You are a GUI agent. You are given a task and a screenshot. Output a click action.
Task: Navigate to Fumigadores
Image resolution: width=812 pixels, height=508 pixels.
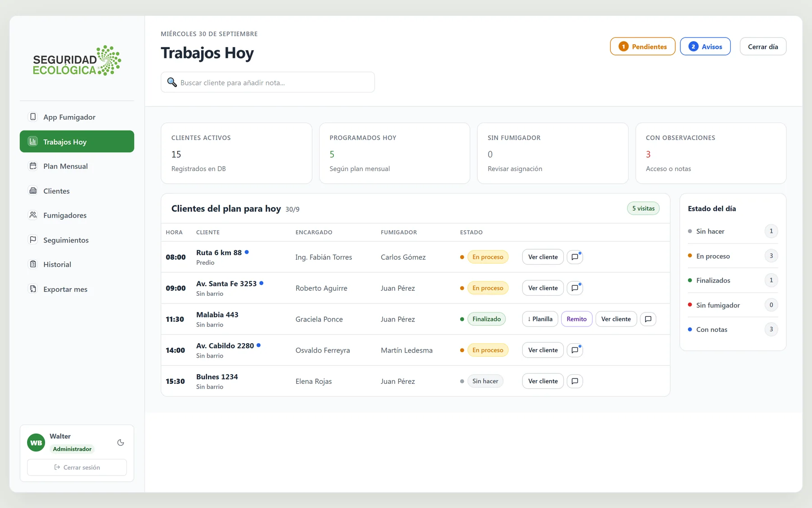point(77,215)
